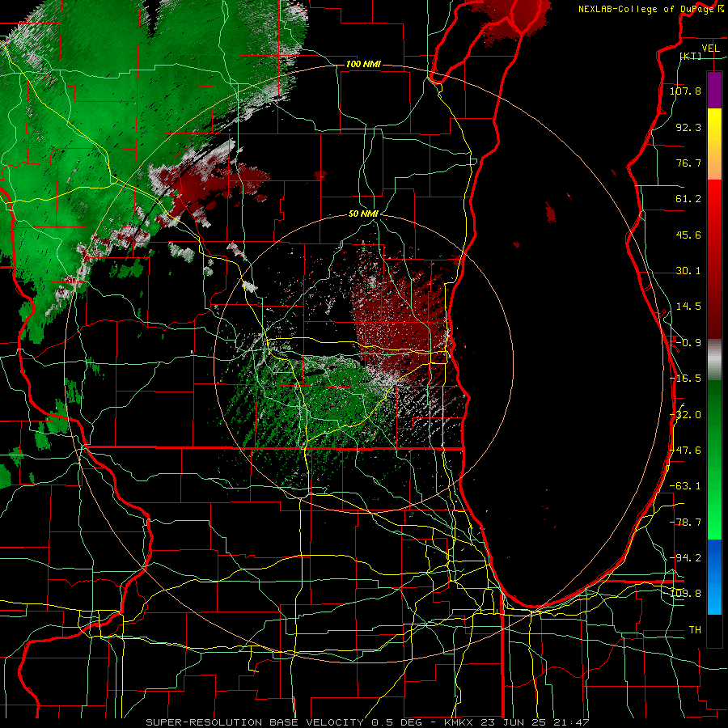Pick the blue segment of velocity color bar

tap(714, 576)
